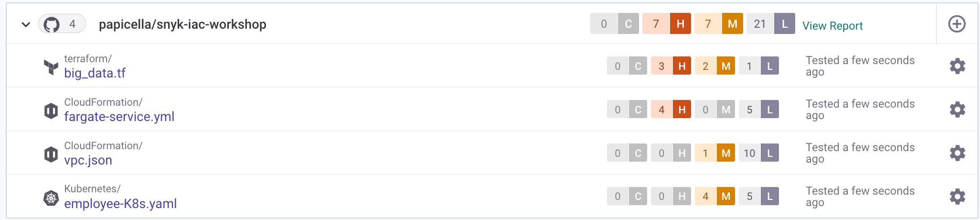Open settings gear for vpc.json
The width and height of the screenshot is (980, 220).
957,153
